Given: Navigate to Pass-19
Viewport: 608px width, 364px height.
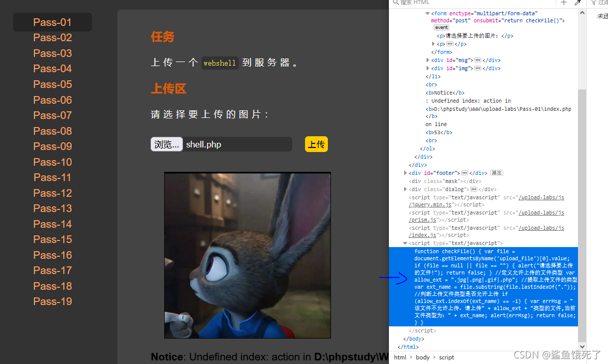Looking at the screenshot, I should click(52, 301).
